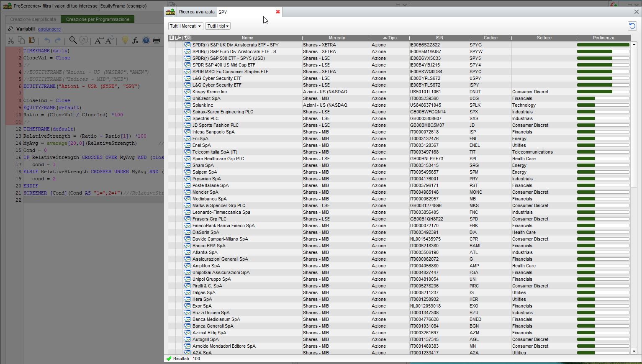
Task: Open the Tutti i Mercati dropdown
Action: click(186, 26)
